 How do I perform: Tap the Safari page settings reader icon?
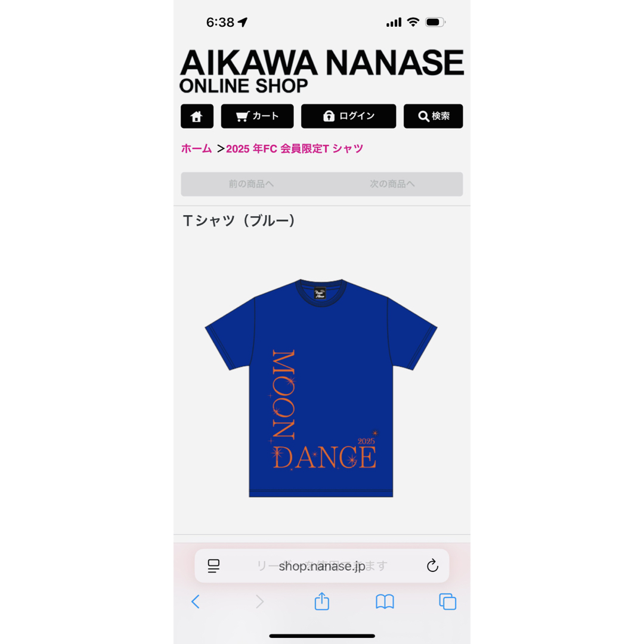click(x=213, y=565)
